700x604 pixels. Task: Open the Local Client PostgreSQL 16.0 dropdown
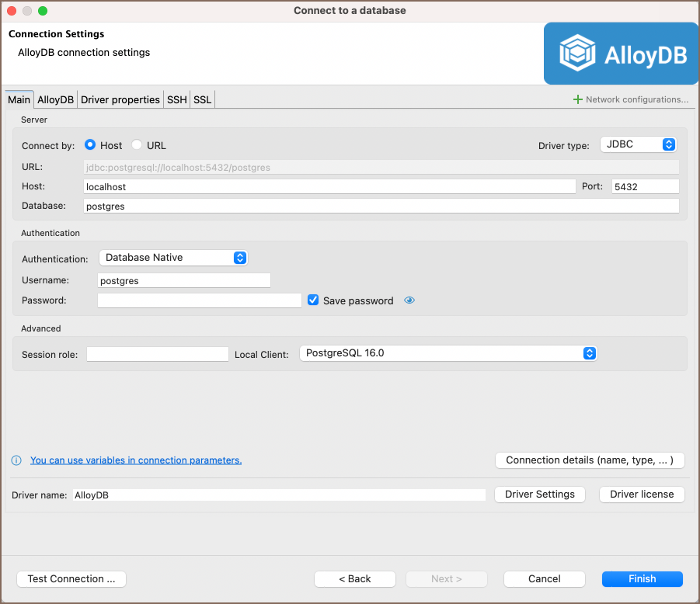click(448, 353)
